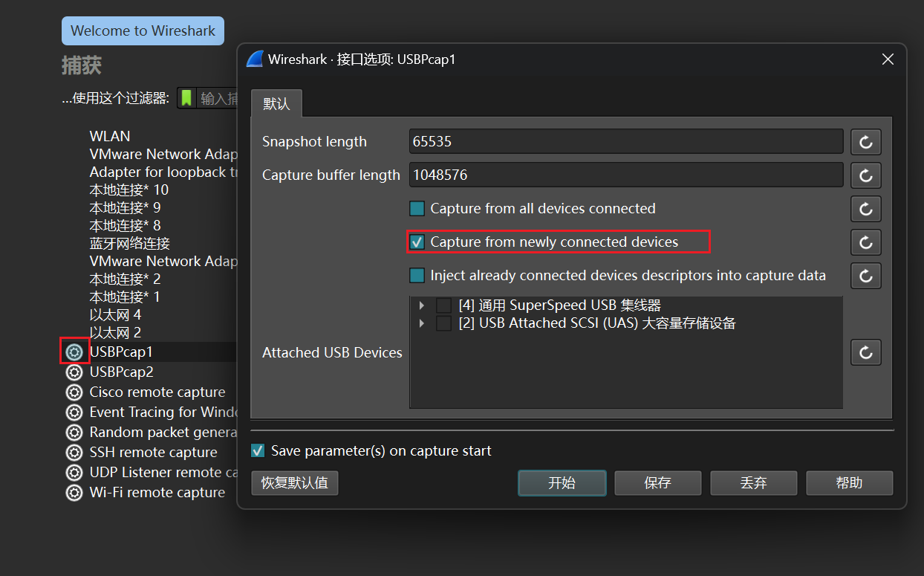The width and height of the screenshot is (924, 576).
Task: Open USBPcap1 interface settings gear
Action: [x=74, y=352]
